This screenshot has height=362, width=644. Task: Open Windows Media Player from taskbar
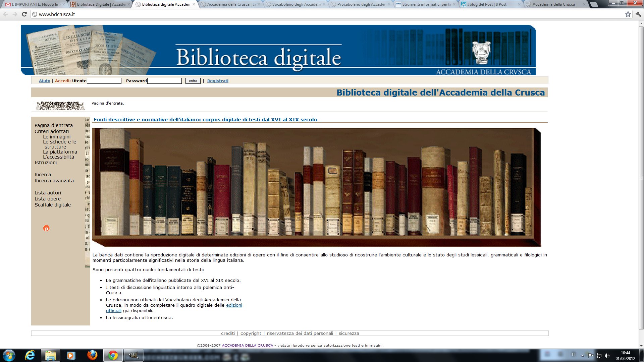tap(71, 355)
